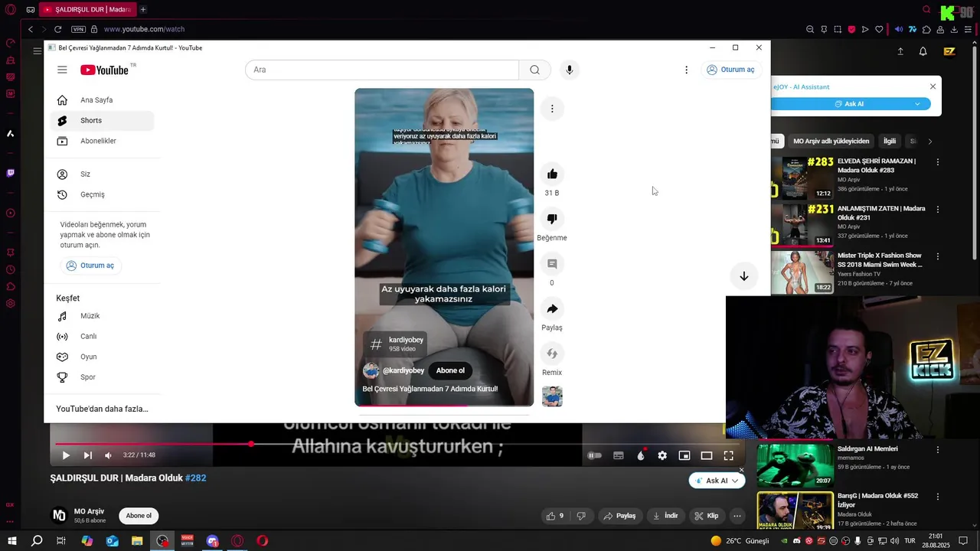Enter fullscreen in video player
This screenshot has height=551, width=980.
729,455
